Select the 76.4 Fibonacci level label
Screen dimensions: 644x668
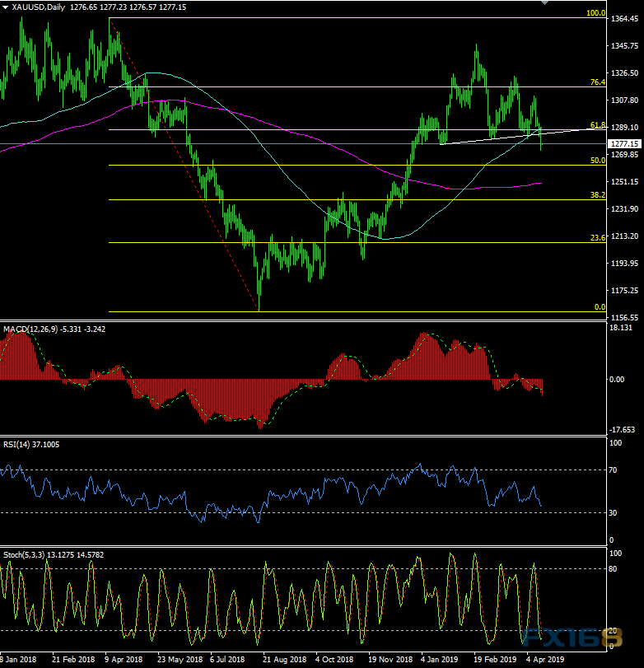pos(598,82)
